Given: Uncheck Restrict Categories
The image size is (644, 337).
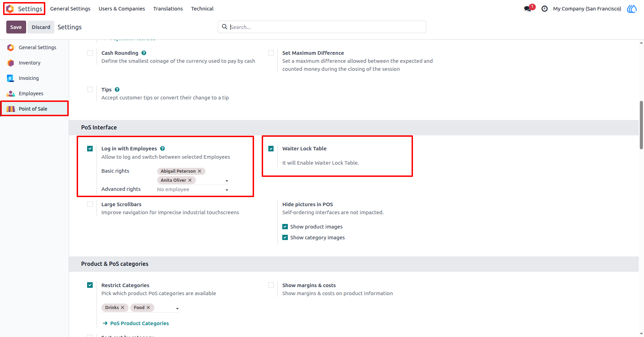Looking at the screenshot, I should (90, 285).
